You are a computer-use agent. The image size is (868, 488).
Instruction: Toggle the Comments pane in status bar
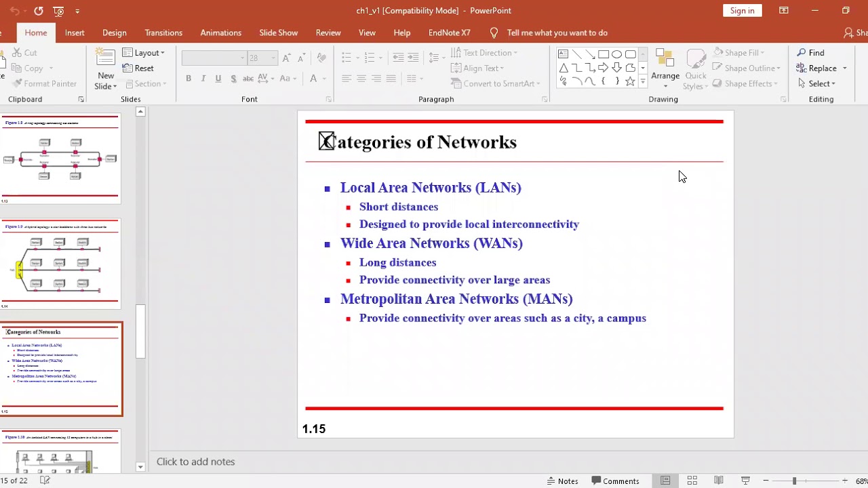pyautogui.click(x=615, y=481)
